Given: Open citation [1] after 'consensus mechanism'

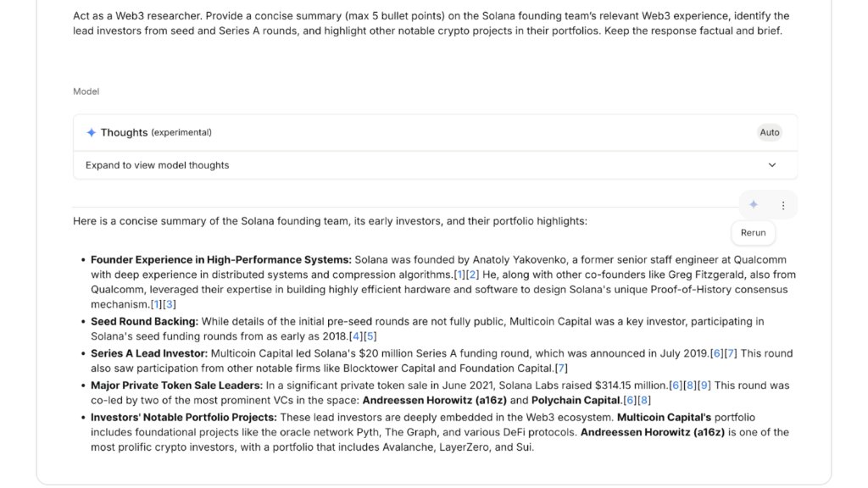Looking at the screenshot, I should tap(156, 304).
